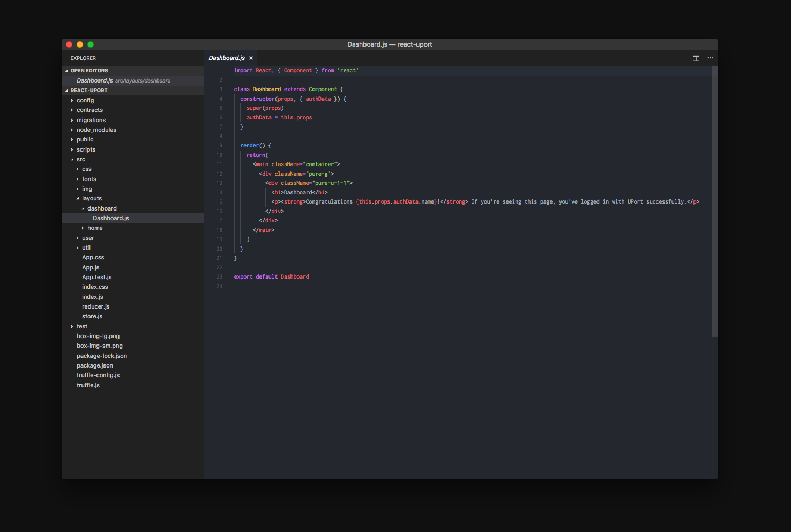This screenshot has width=791, height=532.
Task: Expand the contracts folder
Action: point(89,110)
